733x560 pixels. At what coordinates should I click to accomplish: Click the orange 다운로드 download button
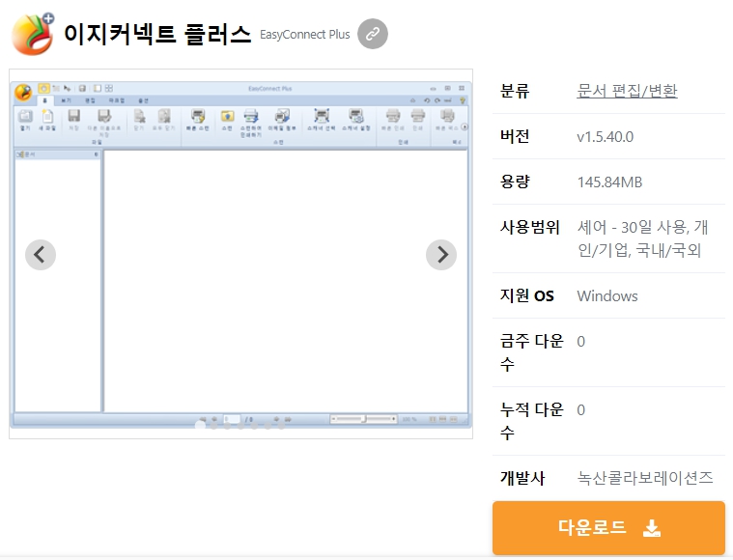click(x=608, y=528)
